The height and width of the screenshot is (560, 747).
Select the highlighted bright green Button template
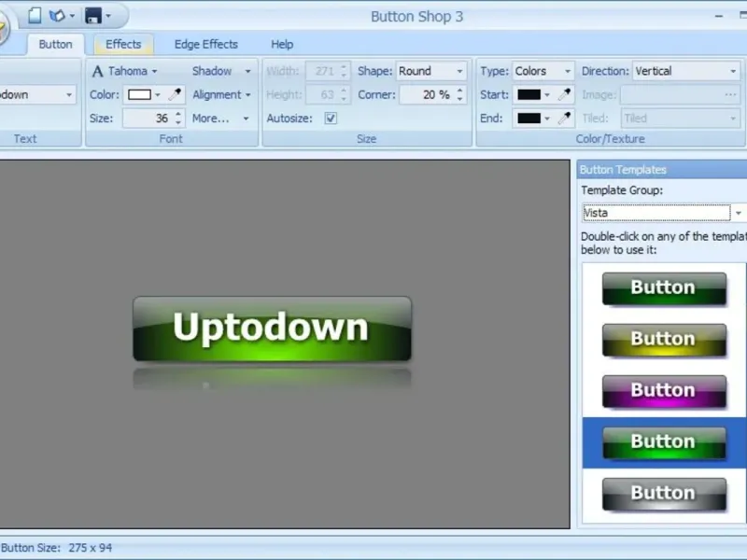click(x=664, y=442)
